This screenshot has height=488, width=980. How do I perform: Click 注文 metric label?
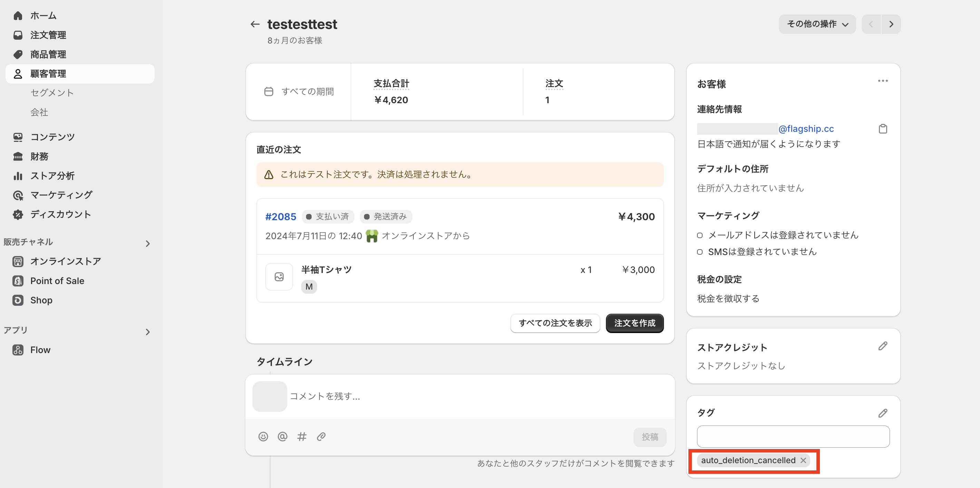554,83
